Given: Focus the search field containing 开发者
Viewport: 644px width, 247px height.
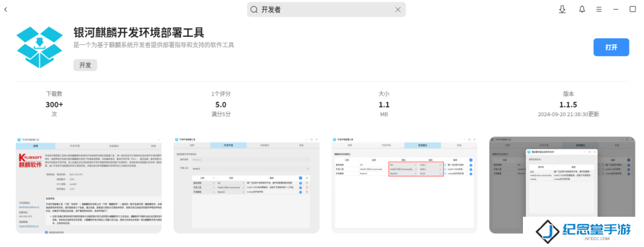Looking at the screenshot, I should [326, 10].
